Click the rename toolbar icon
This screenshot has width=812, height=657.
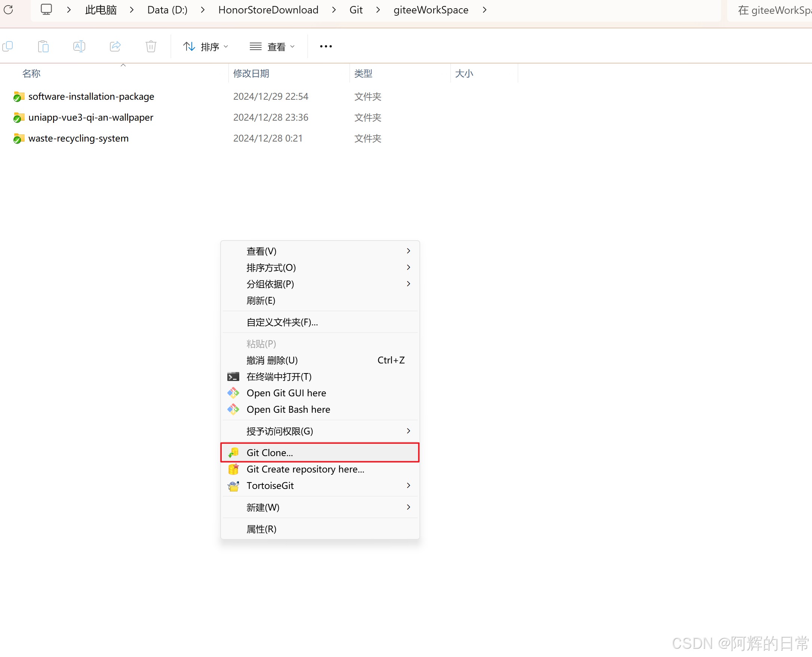click(x=79, y=46)
